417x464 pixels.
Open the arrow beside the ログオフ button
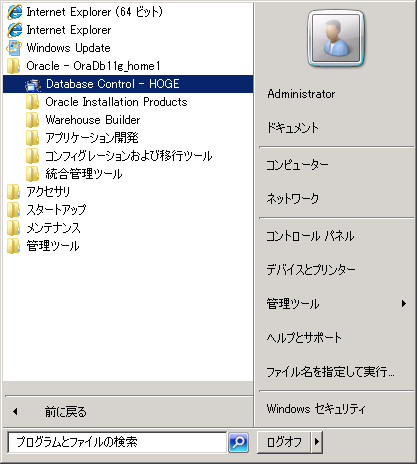[317, 442]
